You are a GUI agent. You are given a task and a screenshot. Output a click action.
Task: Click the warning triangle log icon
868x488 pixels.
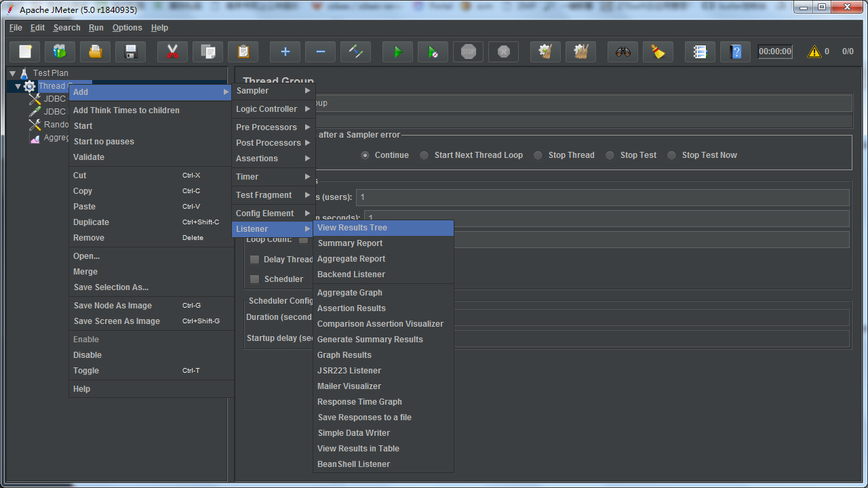pos(814,52)
